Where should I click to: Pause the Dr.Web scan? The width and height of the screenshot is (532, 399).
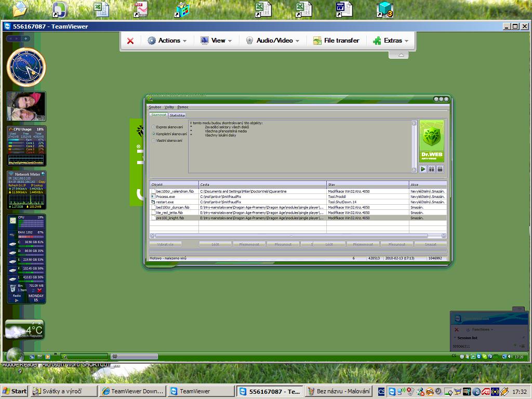[x=431, y=169]
